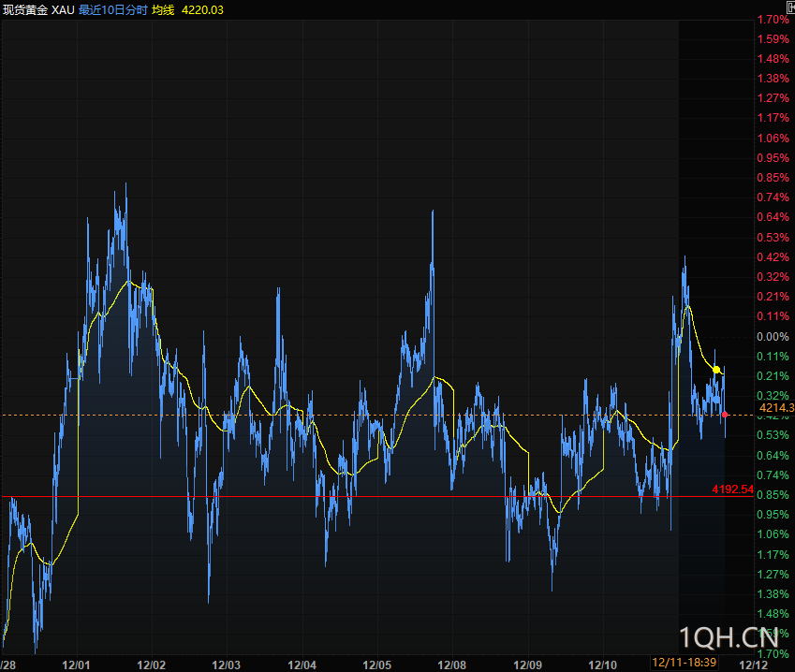Click the 12/03 date on time axis
Viewport: 795px width, 672px height.
226,665
